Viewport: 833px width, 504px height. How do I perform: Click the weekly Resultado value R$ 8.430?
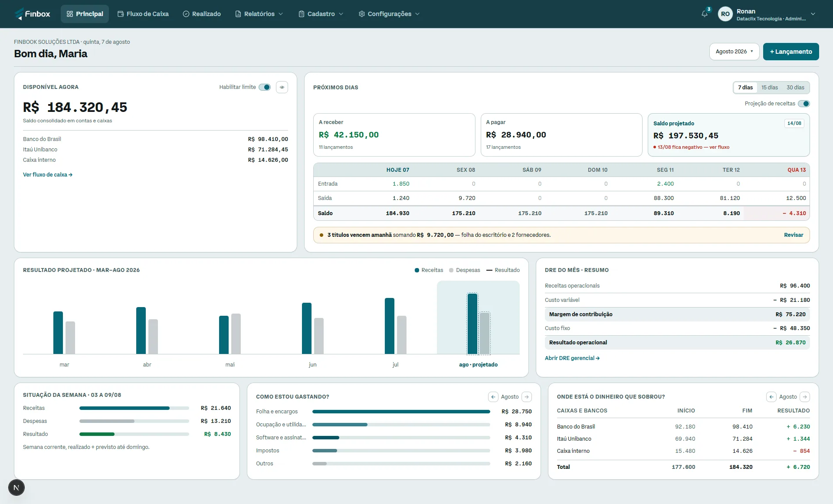tap(217, 434)
